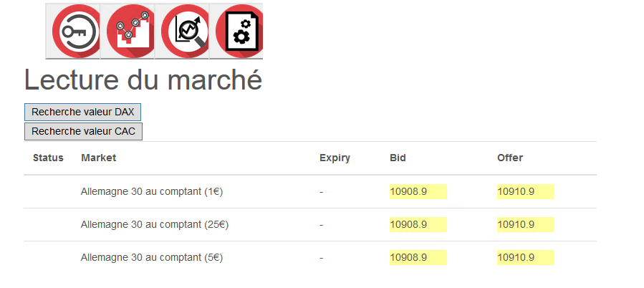Click the magnifier market analysis icon

(x=182, y=31)
